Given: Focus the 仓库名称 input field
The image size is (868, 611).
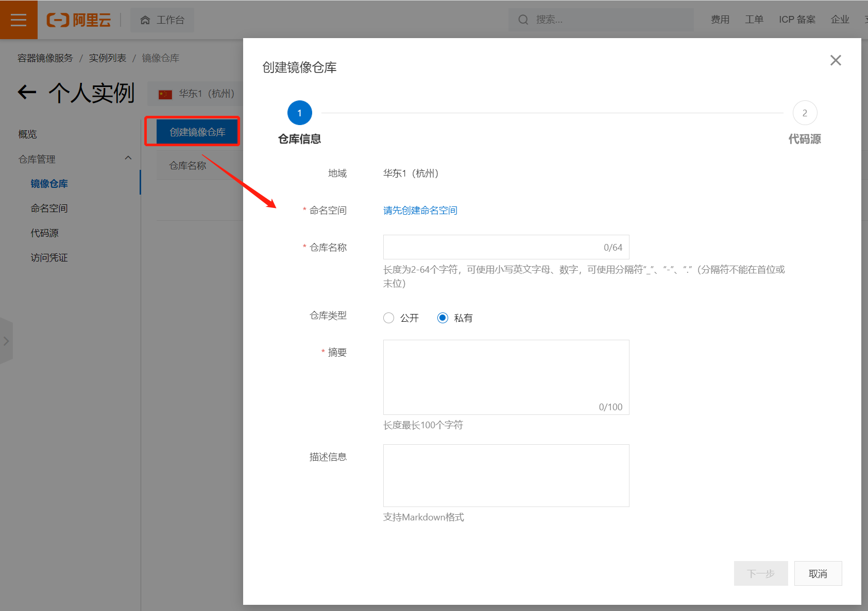Looking at the screenshot, I should coord(506,248).
